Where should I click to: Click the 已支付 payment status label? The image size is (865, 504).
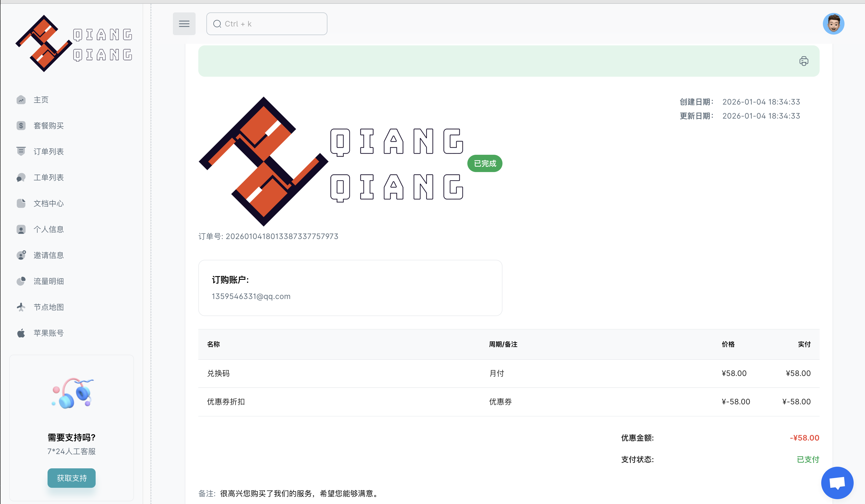tap(808, 459)
